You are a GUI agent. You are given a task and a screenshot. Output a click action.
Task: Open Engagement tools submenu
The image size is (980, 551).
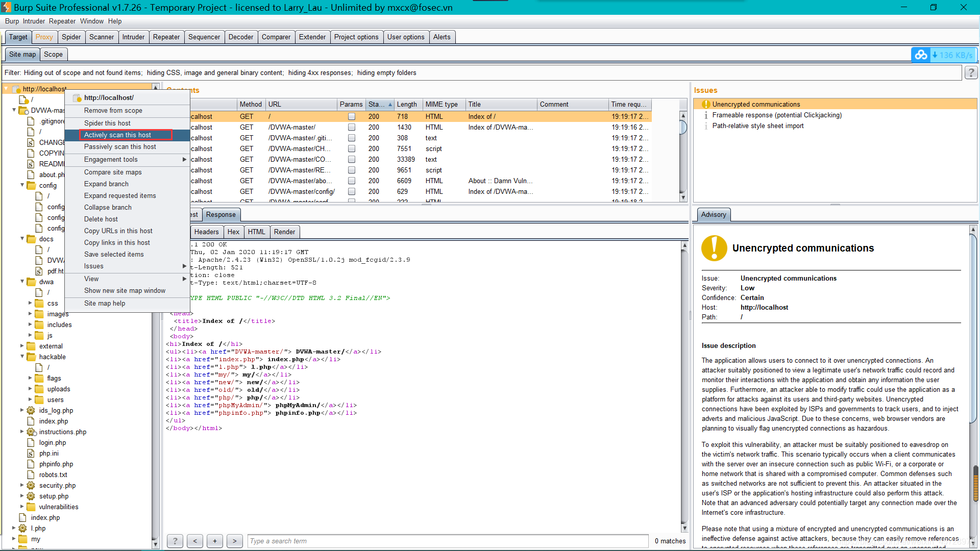[127, 160]
